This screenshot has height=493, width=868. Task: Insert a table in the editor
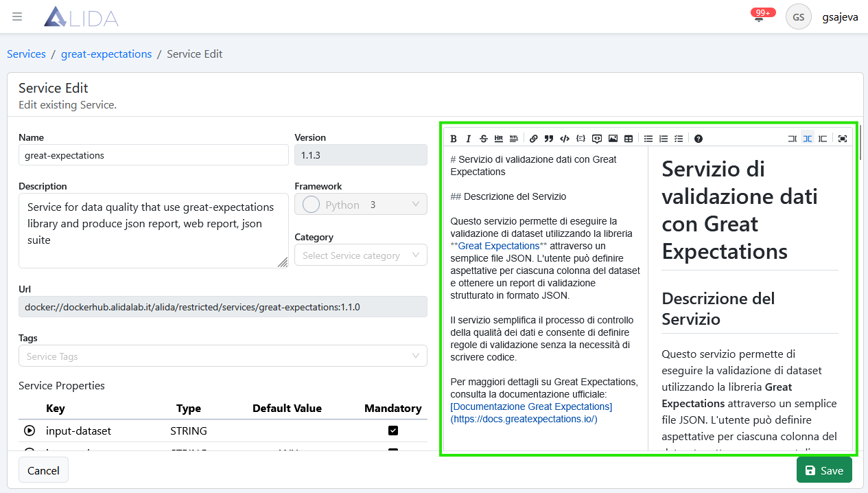click(x=629, y=139)
